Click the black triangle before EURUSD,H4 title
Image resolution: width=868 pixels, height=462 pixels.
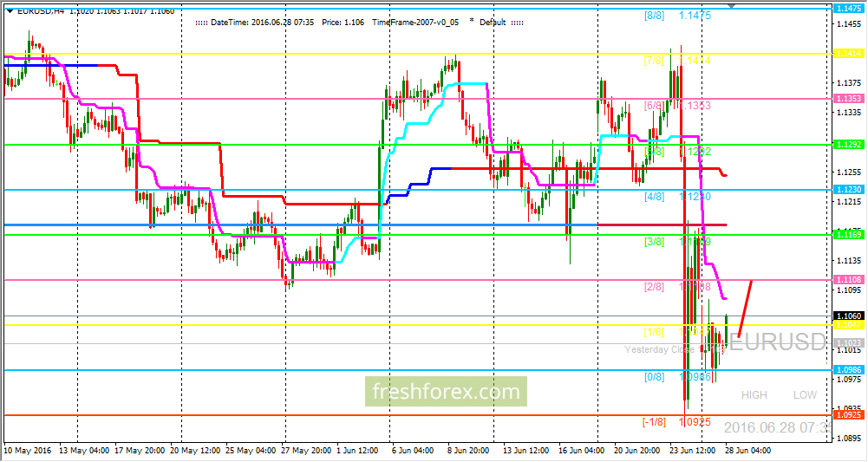tap(10, 11)
